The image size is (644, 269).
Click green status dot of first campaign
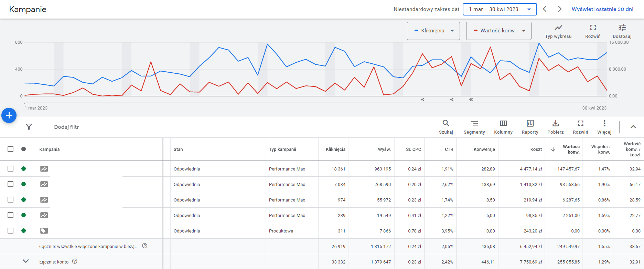coord(23,169)
